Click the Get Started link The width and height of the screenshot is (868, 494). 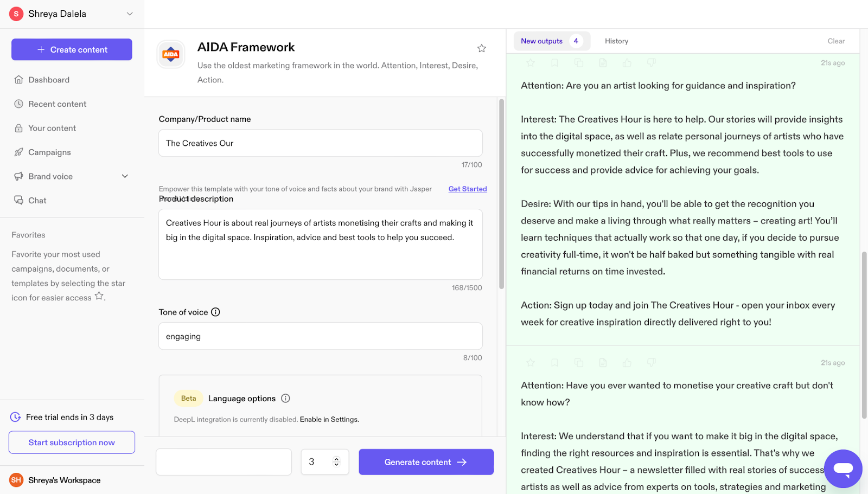tap(468, 189)
